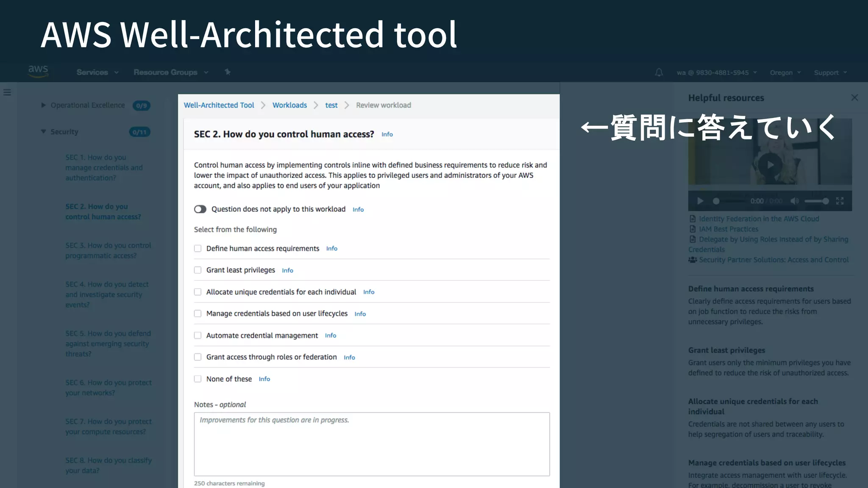Open the notifications bell icon

tap(659, 72)
